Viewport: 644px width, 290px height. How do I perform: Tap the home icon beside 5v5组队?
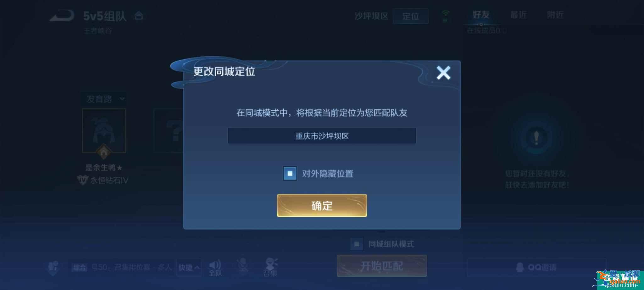coord(139,16)
